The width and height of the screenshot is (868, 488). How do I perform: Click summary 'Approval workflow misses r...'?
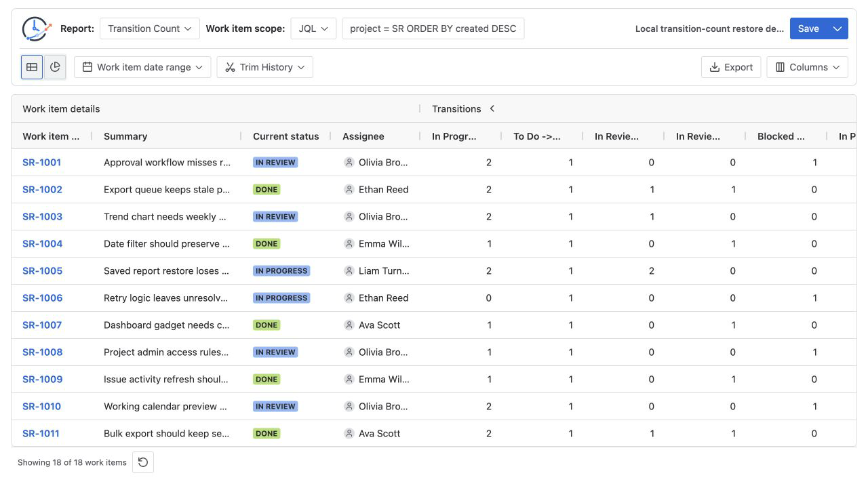(167, 162)
